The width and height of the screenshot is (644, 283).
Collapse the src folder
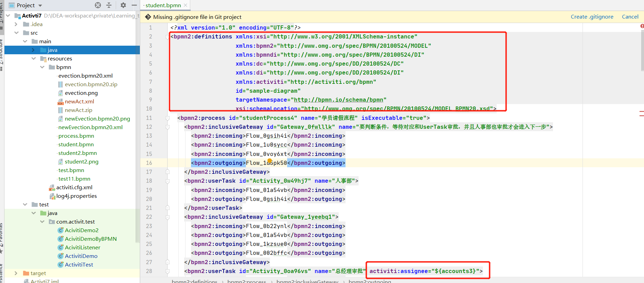tap(16, 33)
